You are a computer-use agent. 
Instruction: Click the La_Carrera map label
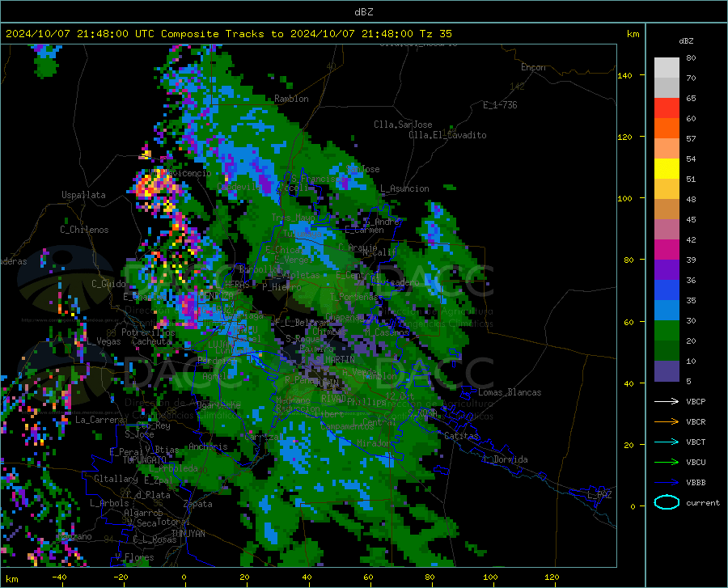coord(99,420)
